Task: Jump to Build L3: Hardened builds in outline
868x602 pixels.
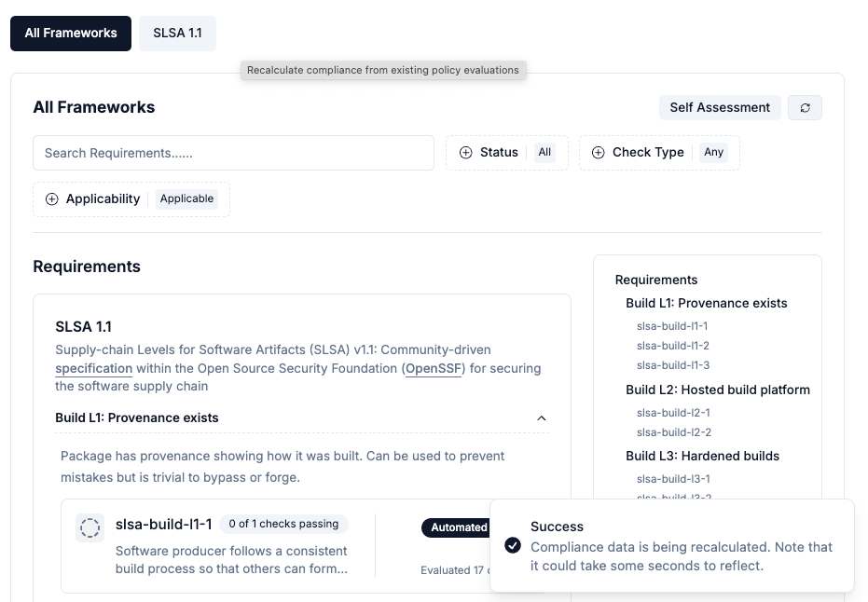Action: 702,456
